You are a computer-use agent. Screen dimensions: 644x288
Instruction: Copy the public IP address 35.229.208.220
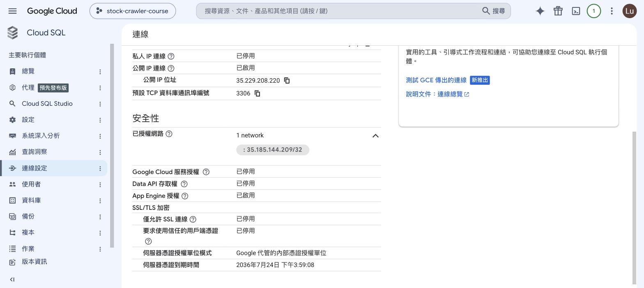[x=287, y=81]
